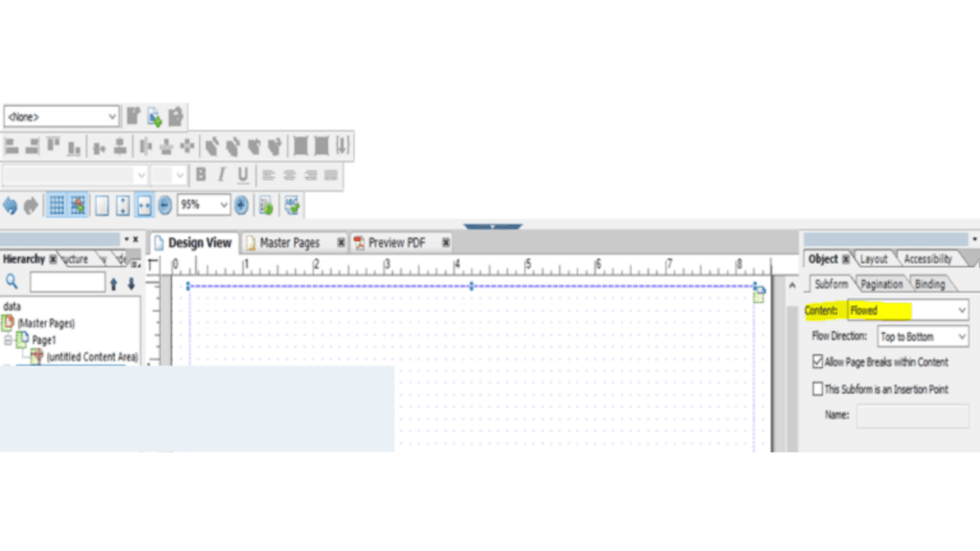The height and width of the screenshot is (551, 980).
Task: Close the Master Pages tab
Action: 342,242
